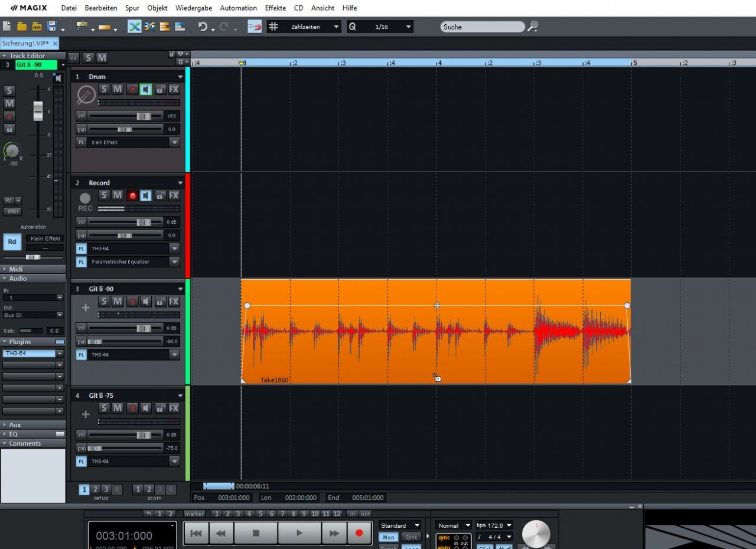Toggle monitoring speaker on Record track

(146, 195)
